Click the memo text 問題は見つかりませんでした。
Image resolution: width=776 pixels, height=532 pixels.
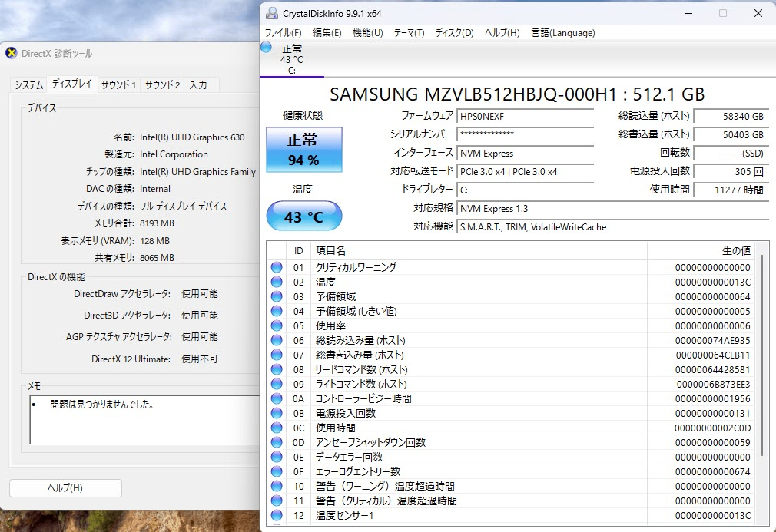tap(102, 405)
